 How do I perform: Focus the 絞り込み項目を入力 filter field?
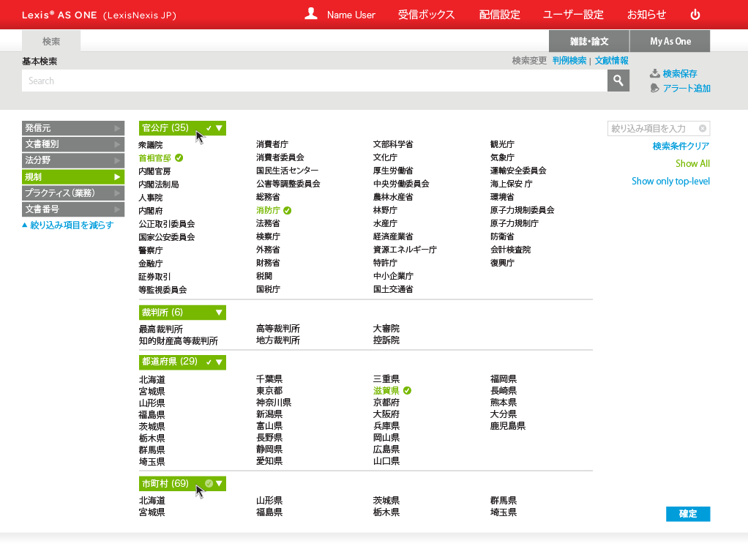(658, 128)
